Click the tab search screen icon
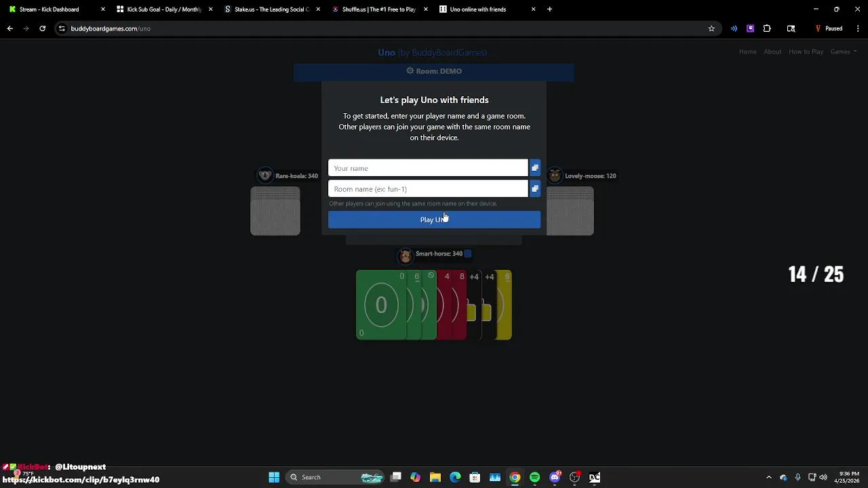868x488 pixels. pyautogui.click(x=791, y=28)
